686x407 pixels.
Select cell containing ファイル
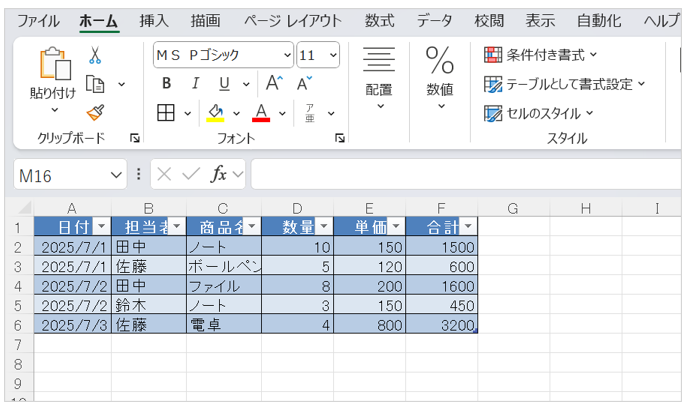[x=224, y=286]
